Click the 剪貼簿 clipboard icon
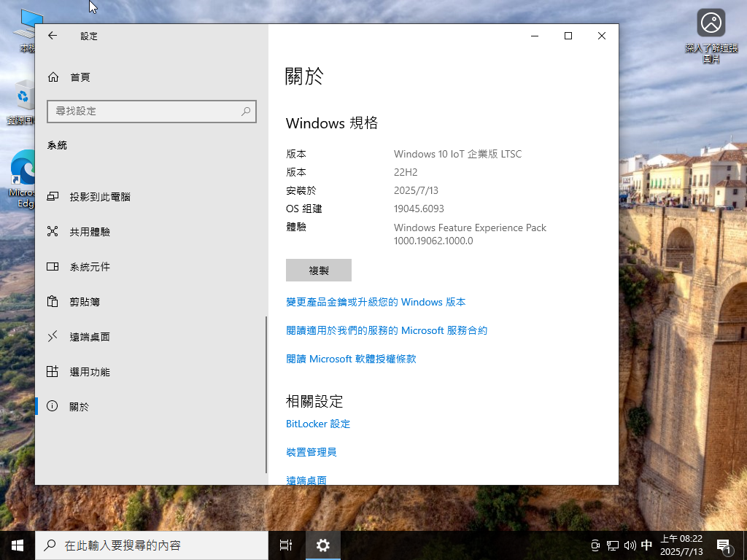Image resolution: width=747 pixels, height=560 pixels. pos(53,302)
